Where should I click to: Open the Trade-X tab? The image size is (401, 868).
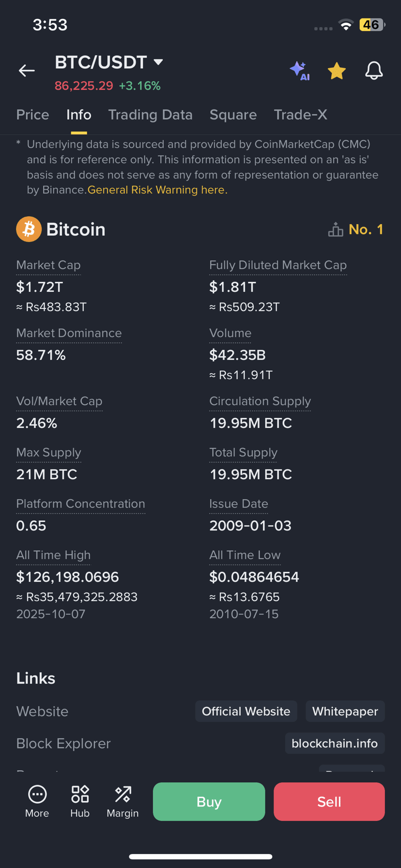coord(300,115)
